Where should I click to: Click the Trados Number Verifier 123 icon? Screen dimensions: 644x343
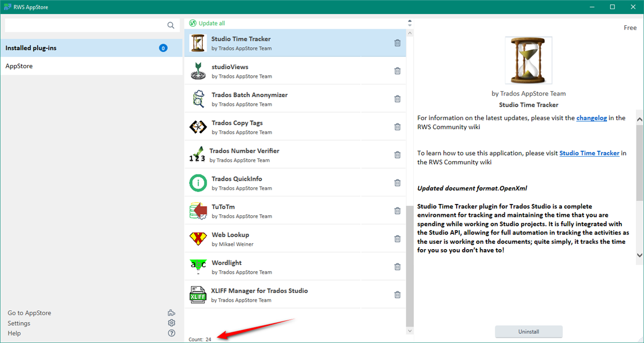click(197, 154)
